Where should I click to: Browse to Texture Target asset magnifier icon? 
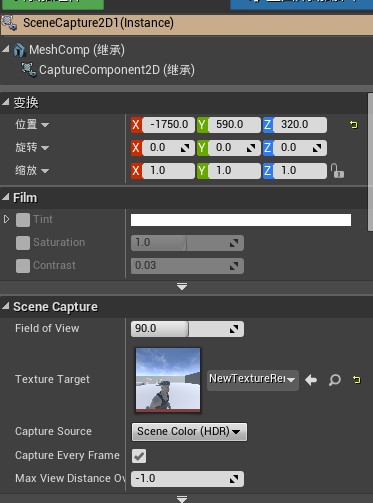pos(334,380)
